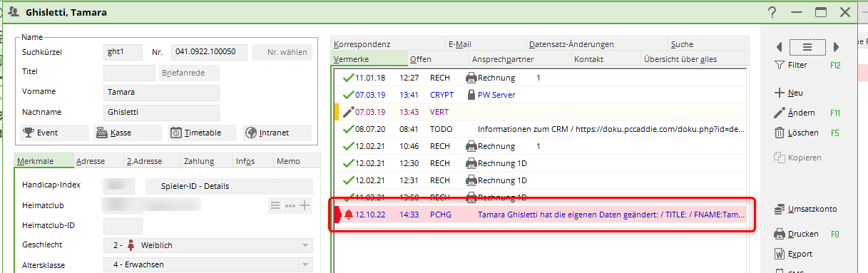Select the 12.10.22 PCHG changed-data row
Image resolution: width=868 pixels, height=273 pixels.
[x=540, y=215]
